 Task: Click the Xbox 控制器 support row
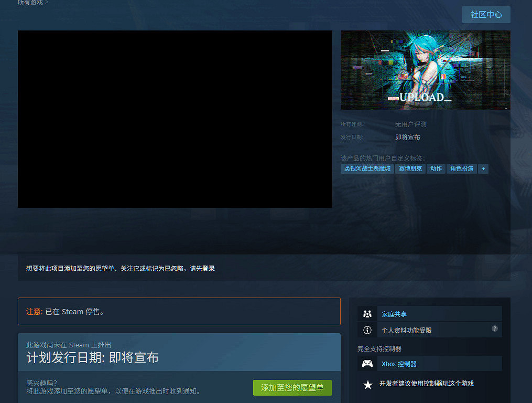click(440, 363)
